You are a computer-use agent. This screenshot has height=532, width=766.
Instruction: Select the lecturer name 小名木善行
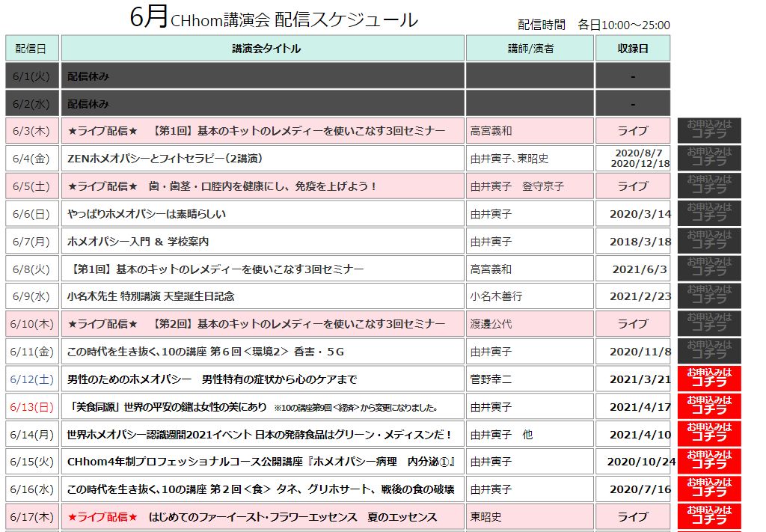pos(496,296)
